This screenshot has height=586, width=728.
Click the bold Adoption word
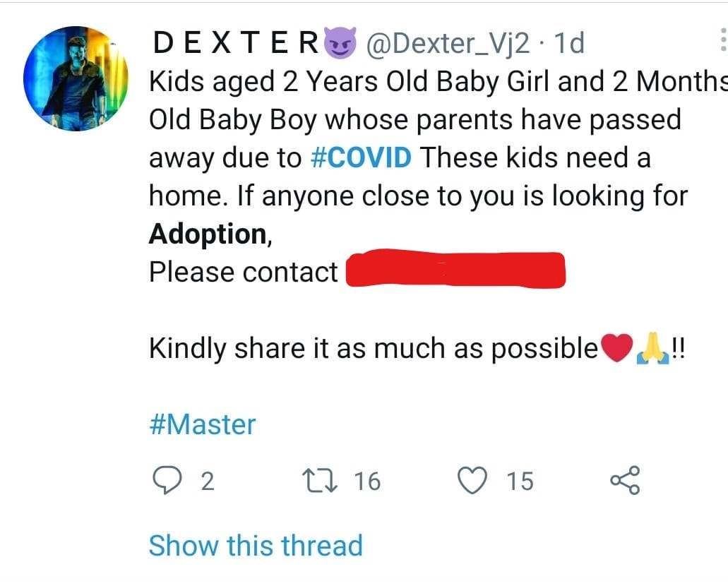coord(207,234)
